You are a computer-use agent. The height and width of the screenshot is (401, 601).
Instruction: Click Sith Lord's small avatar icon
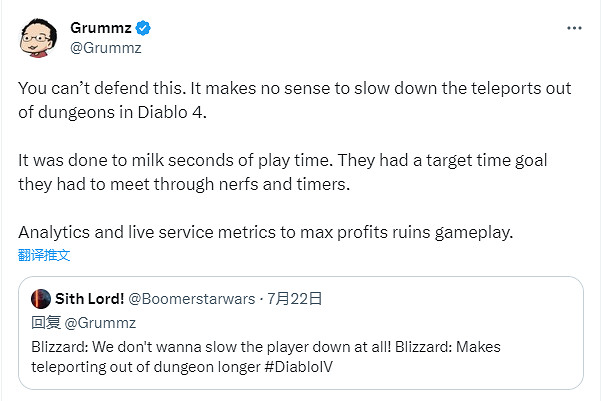[42, 300]
